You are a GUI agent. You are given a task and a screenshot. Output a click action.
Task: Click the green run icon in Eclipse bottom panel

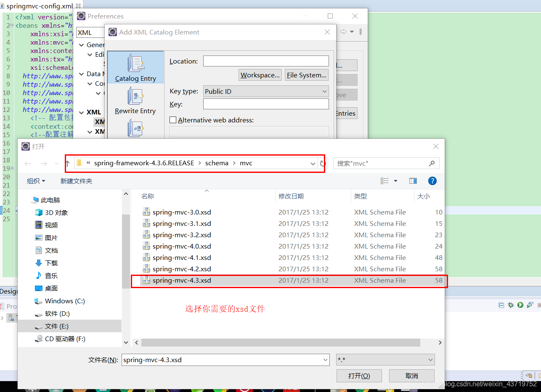point(520,305)
